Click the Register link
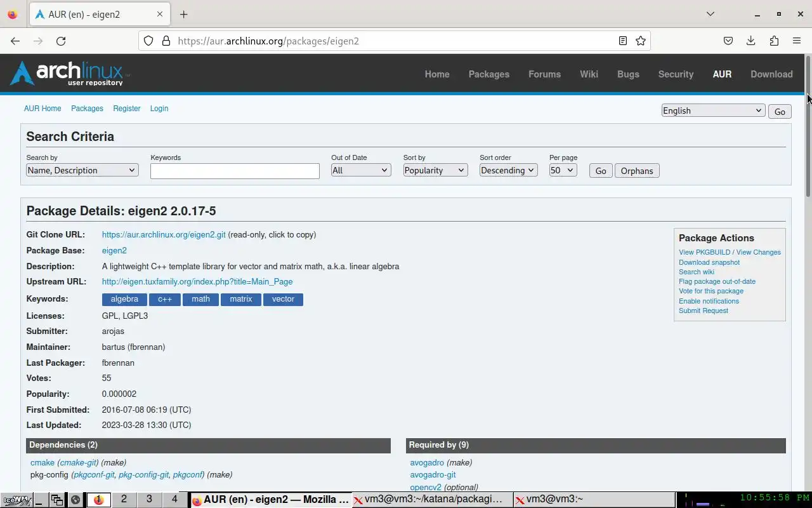The height and width of the screenshot is (508, 812). [127, 109]
